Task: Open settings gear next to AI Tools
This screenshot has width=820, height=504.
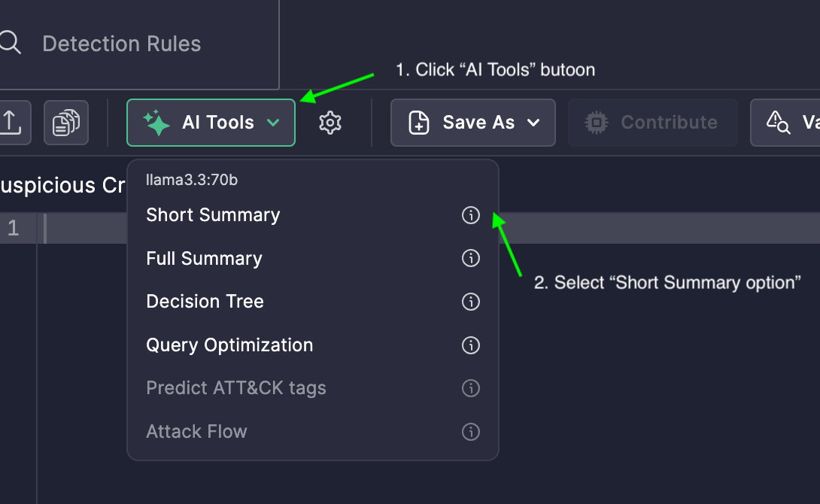Action: (x=330, y=123)
